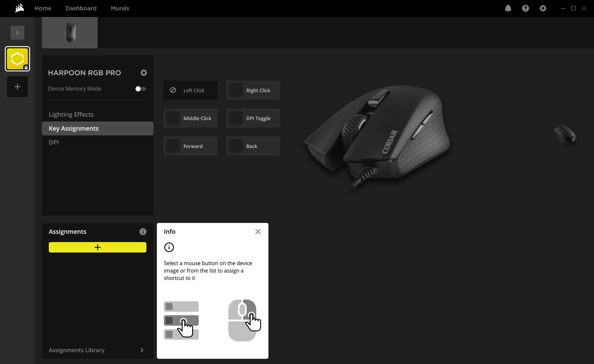Go to the Home tab
The height and width of the screenshot is (364, 594).
(x=43, y=8)
